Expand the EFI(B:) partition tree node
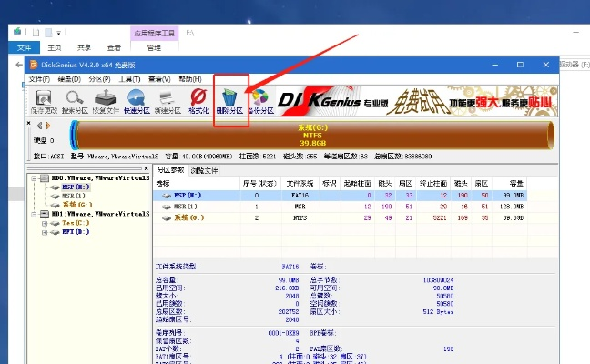This screenshot has width=590, height=364. [43, 233]
